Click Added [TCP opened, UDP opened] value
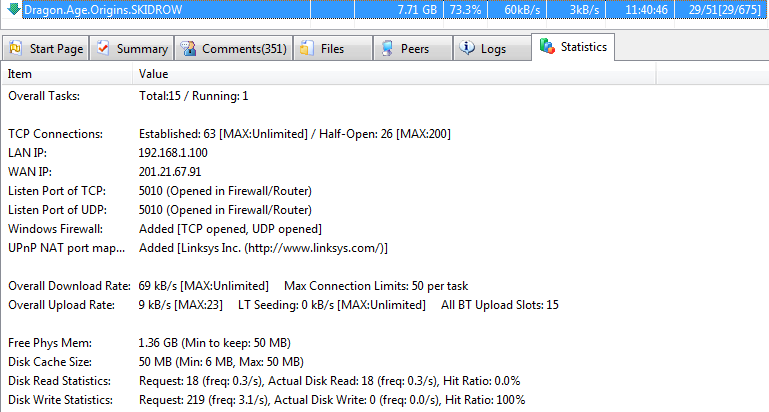 (x=231, y=229)
